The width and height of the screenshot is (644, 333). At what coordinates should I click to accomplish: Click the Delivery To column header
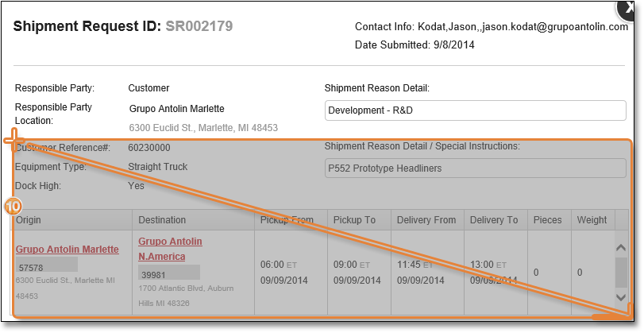[494, 220]
